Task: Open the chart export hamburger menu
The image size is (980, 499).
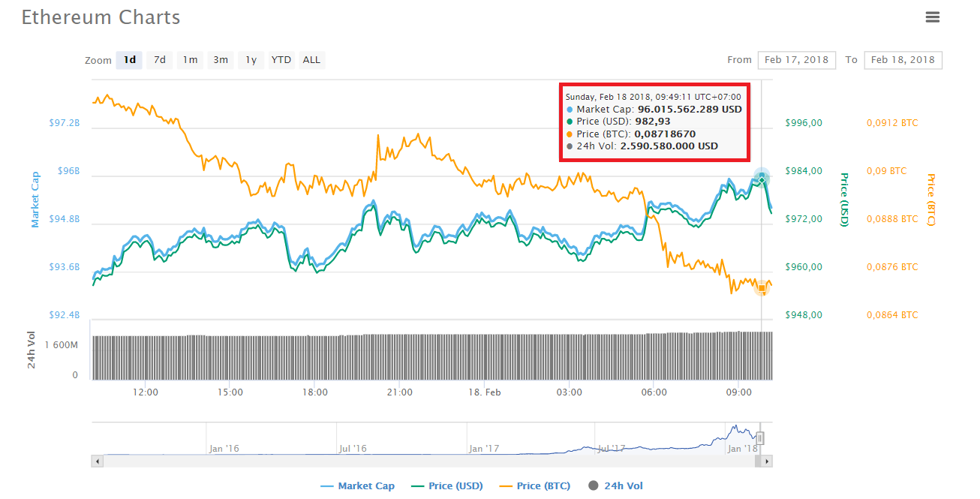Action: tap(933, 17)
